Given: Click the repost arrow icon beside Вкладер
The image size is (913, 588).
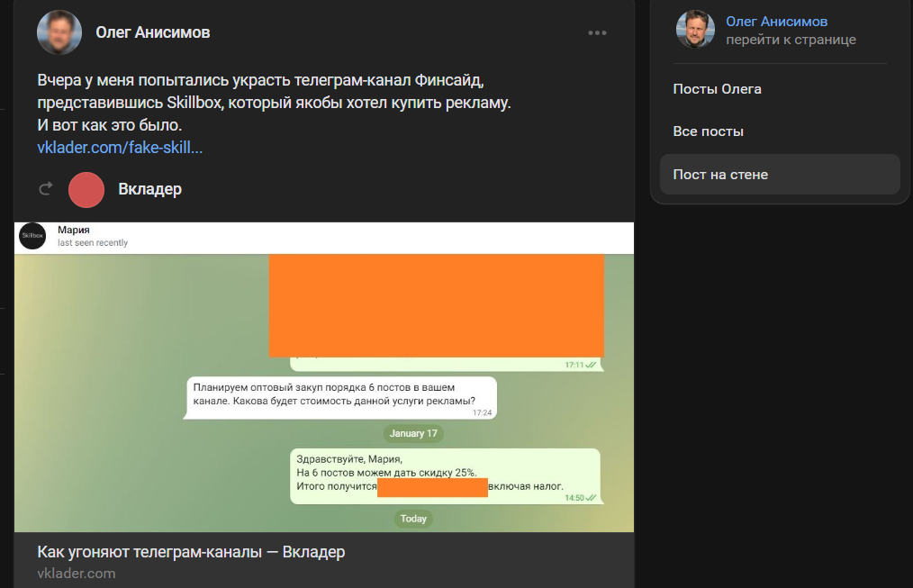Looking at the screenshot, I should [45, 188].
